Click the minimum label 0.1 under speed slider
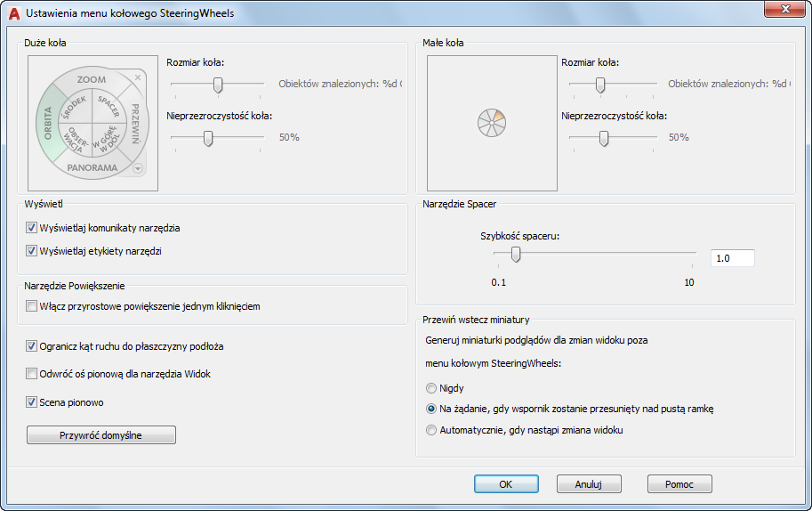The image size is (812, 511). (498, 282)
